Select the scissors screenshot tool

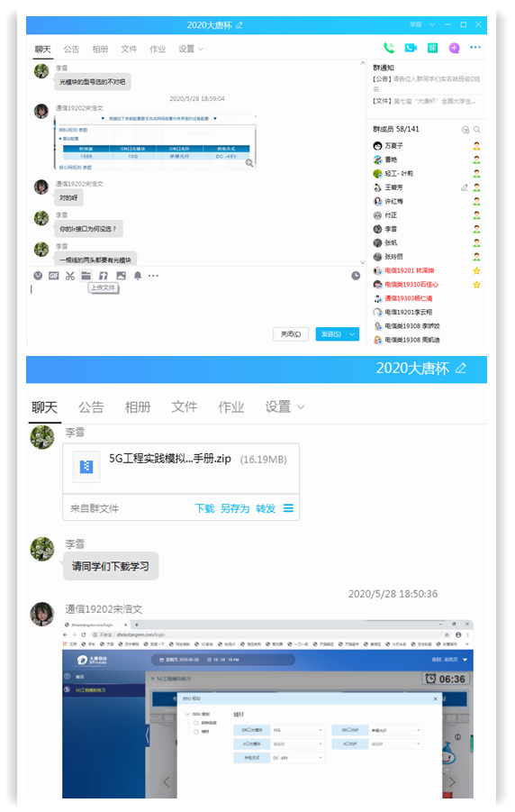[70, 276]
